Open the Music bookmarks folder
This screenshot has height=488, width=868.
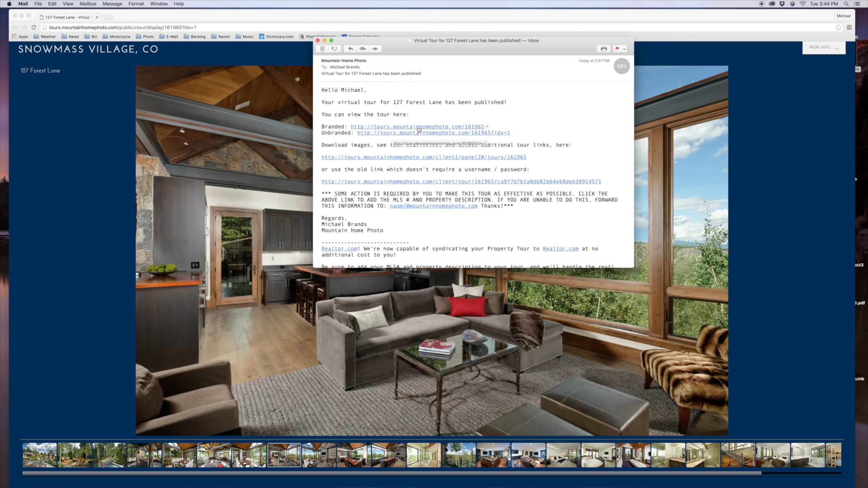click(x=244, y=37)
